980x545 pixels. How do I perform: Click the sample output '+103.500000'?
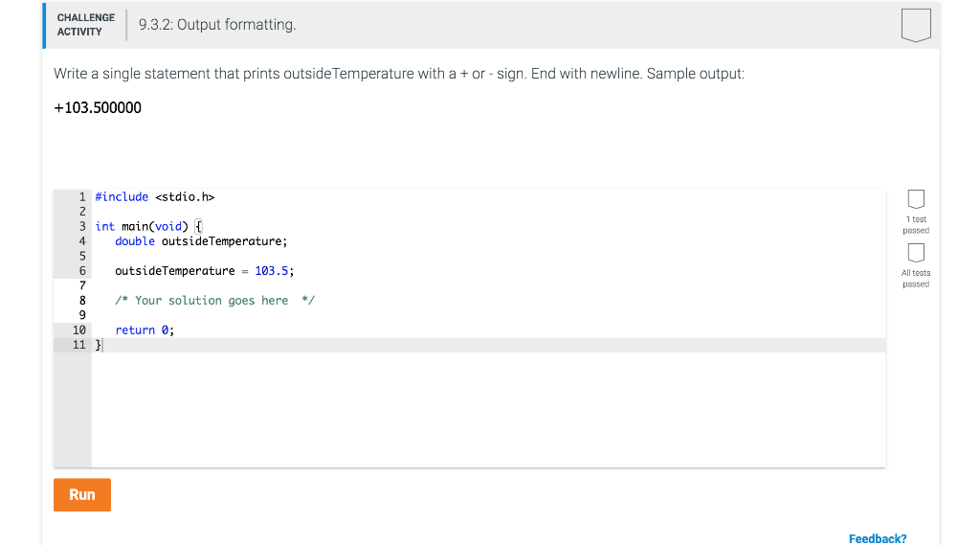coord(98,107)
